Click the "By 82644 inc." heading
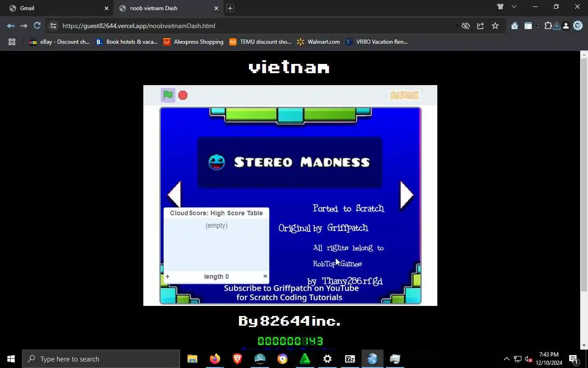The width and height of the screenshot is (588, 368). coord(289,321)
